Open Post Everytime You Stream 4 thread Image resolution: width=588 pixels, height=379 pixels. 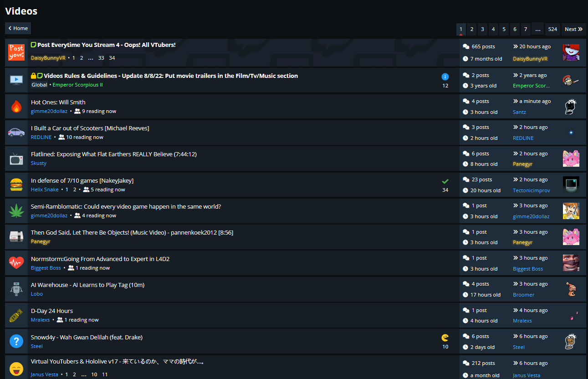[x=107, y=45]
